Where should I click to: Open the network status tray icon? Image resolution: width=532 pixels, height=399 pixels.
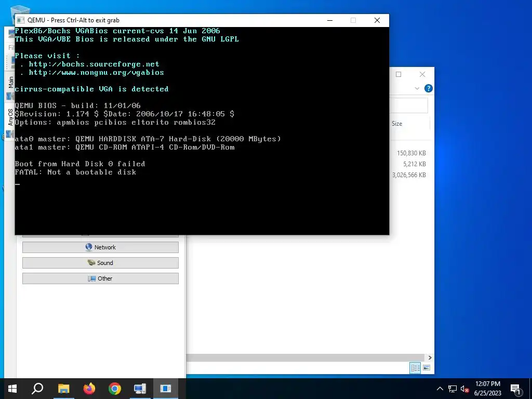[x=453, y=389]
